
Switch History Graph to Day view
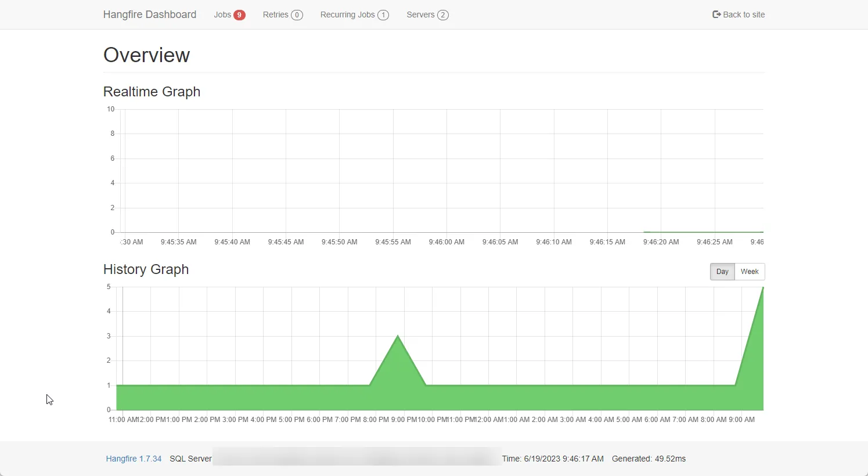click(x=722, y=272)
